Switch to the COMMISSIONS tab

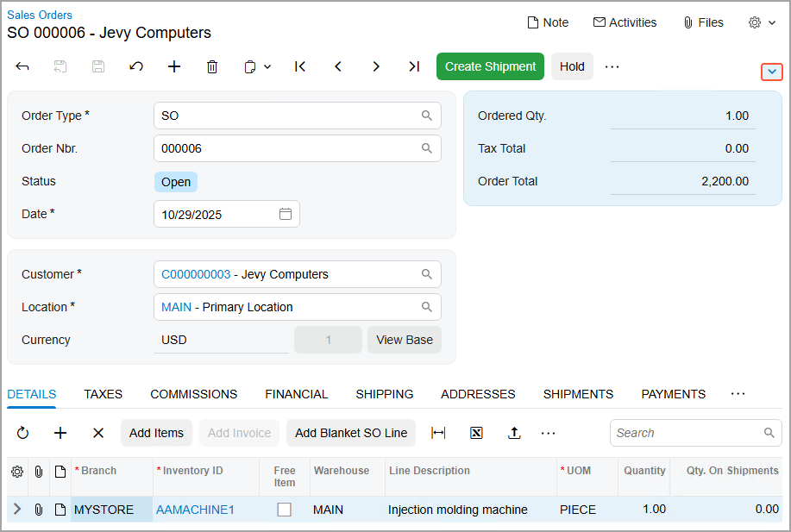click(x=194, y=394)
